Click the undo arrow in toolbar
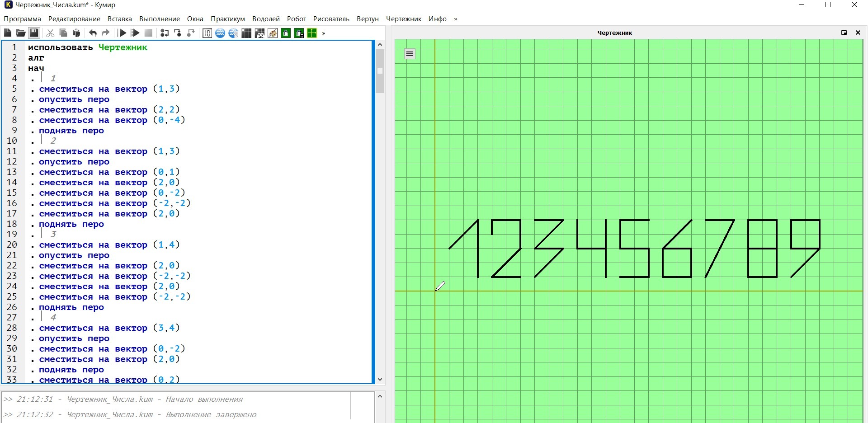868x423 pixels. pyautogui.click(x=93, y=33)
